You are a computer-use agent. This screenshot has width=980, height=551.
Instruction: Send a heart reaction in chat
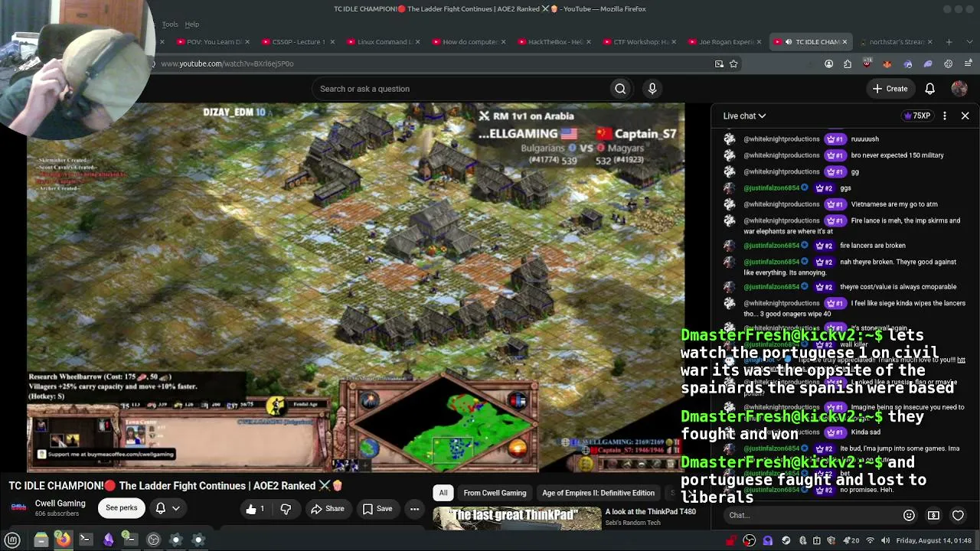pos(958,516)
